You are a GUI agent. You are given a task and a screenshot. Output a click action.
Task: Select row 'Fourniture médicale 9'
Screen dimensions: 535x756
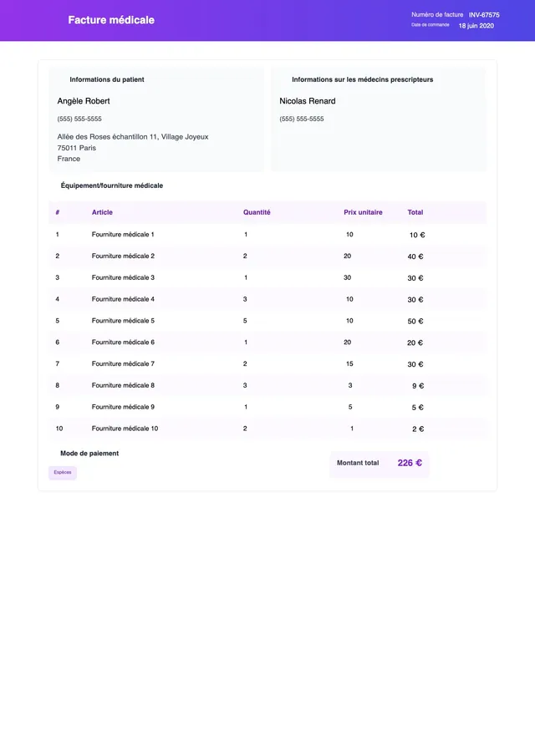(267, 407)
